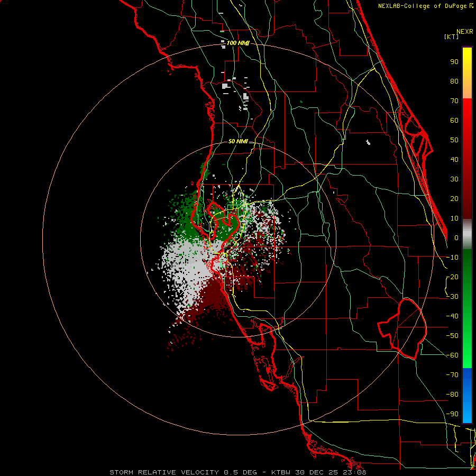Click the 80 value on velocity scale
This screenshot has height=476, width=476.
coord(454,81)
